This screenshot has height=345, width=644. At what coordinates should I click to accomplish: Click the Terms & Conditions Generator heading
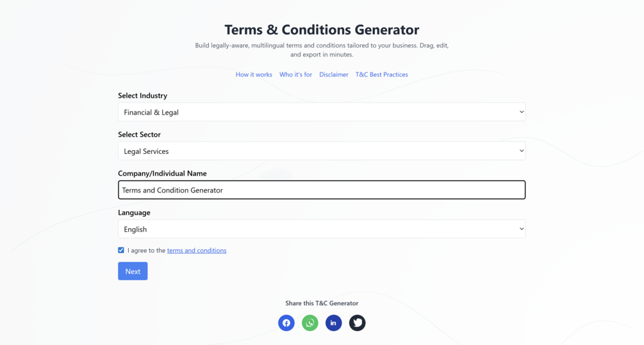[322, 29]
